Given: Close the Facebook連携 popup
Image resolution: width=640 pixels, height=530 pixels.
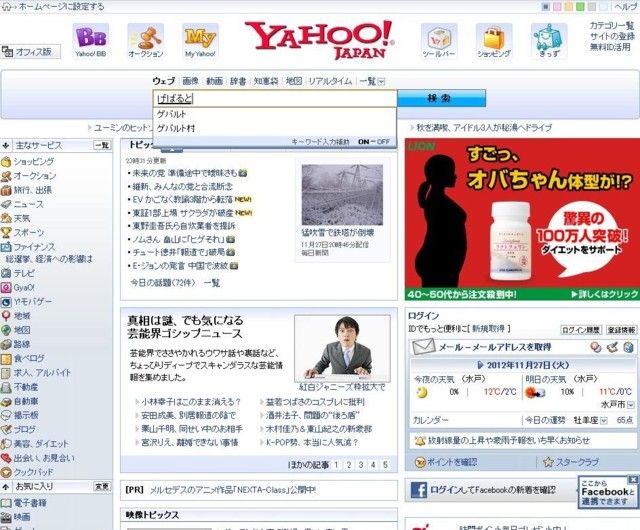Looking at the screenshot, I should coord(633,479).
